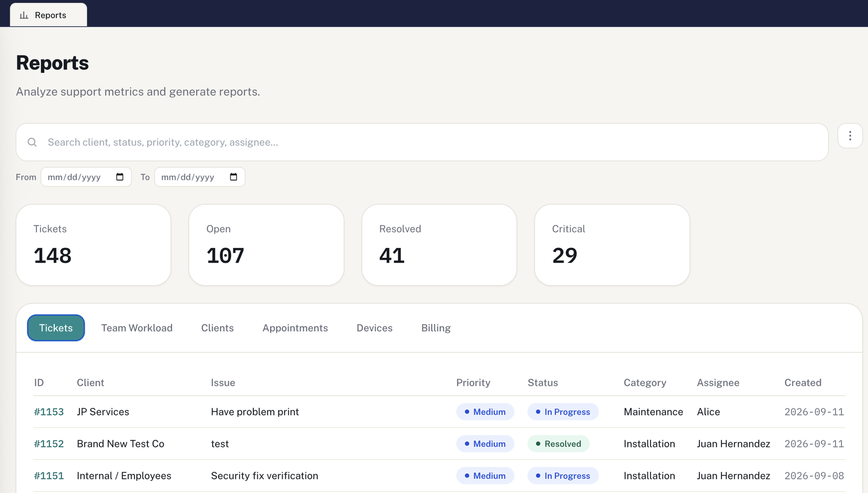Screen dimensions: 868x493
Task: Click issue text Have problem print
Action: pos(254,412)
